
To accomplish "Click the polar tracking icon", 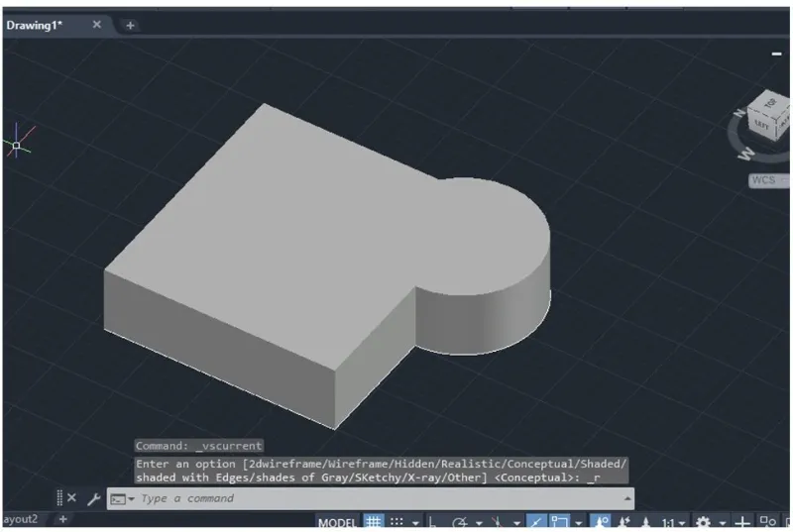I will (x=460, y=522).
